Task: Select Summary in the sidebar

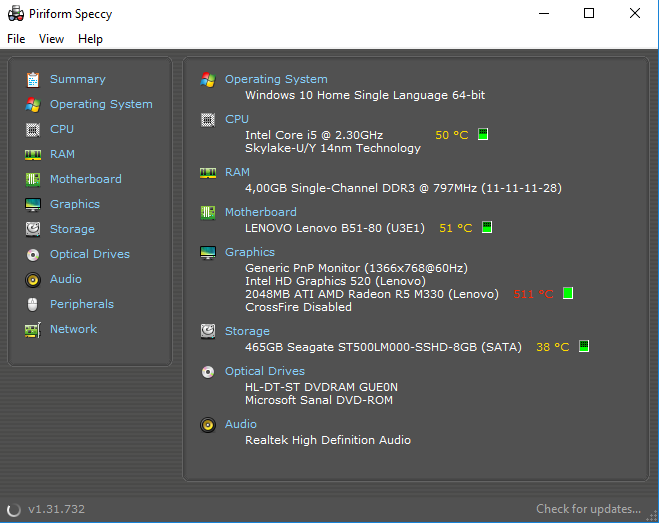Action: coord(78,79)
